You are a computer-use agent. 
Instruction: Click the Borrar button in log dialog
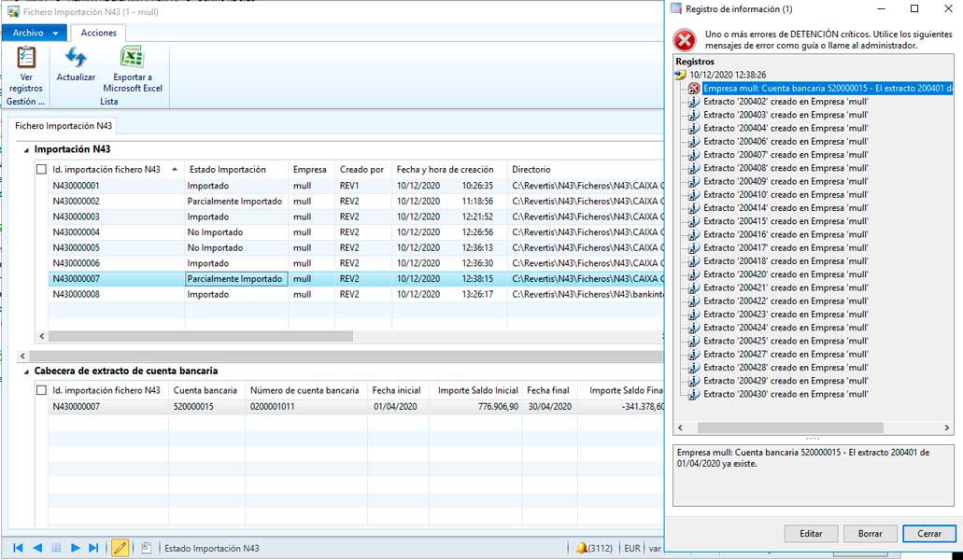tap(870, 534)
